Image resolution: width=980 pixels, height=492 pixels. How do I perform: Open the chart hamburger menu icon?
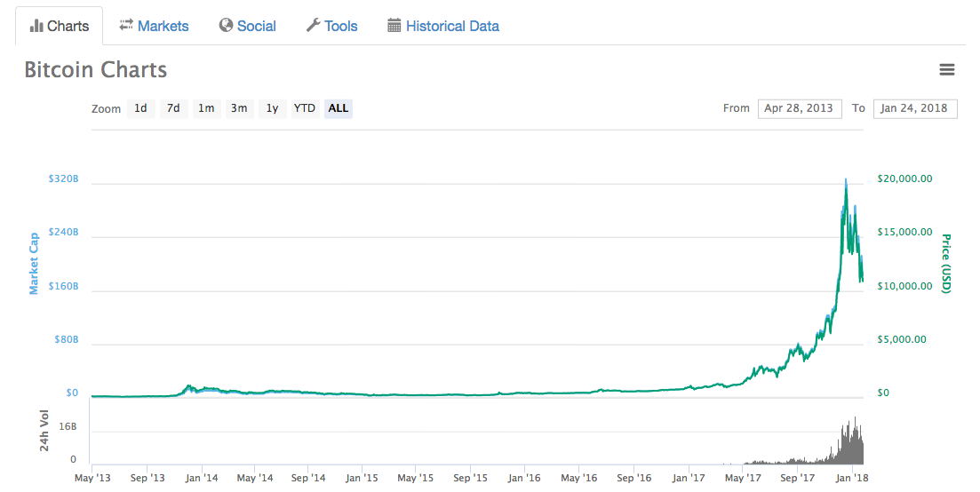click(x=947, y=69)
